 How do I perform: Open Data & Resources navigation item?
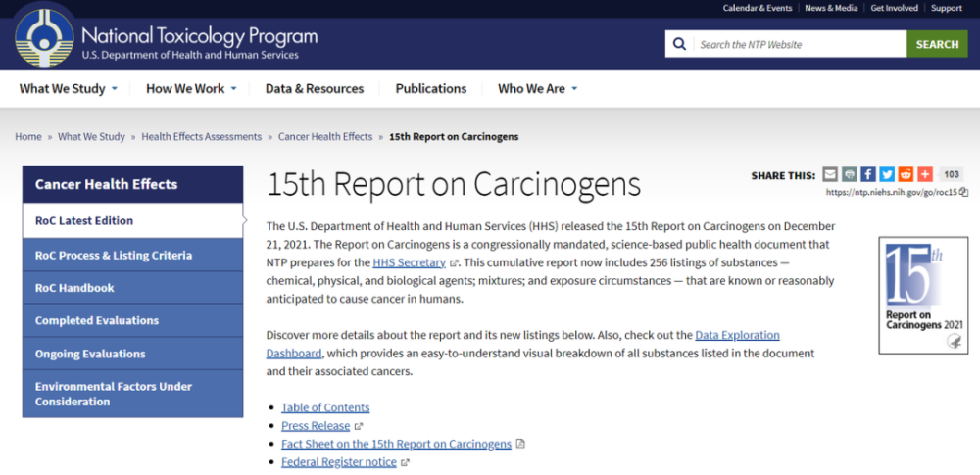[315, 89]
